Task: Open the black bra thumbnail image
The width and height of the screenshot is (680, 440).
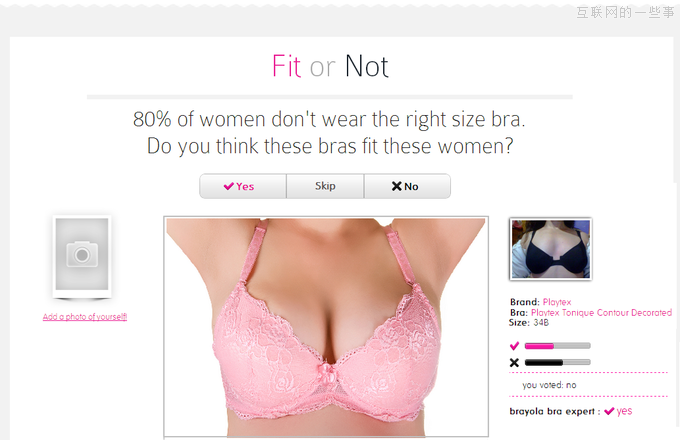Action: (550, 249)
